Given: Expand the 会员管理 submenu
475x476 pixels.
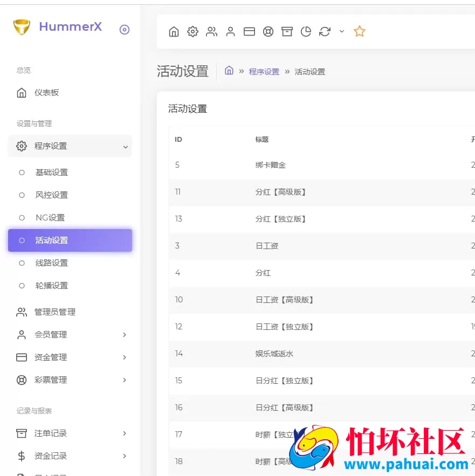Looking at the screenshot, I should click(x=125, y=335).
